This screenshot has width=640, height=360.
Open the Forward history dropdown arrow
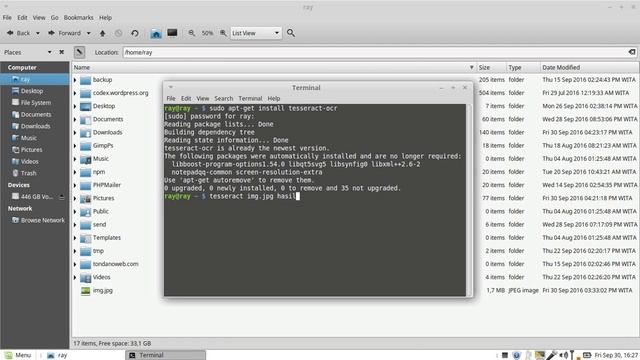[88, 33]
